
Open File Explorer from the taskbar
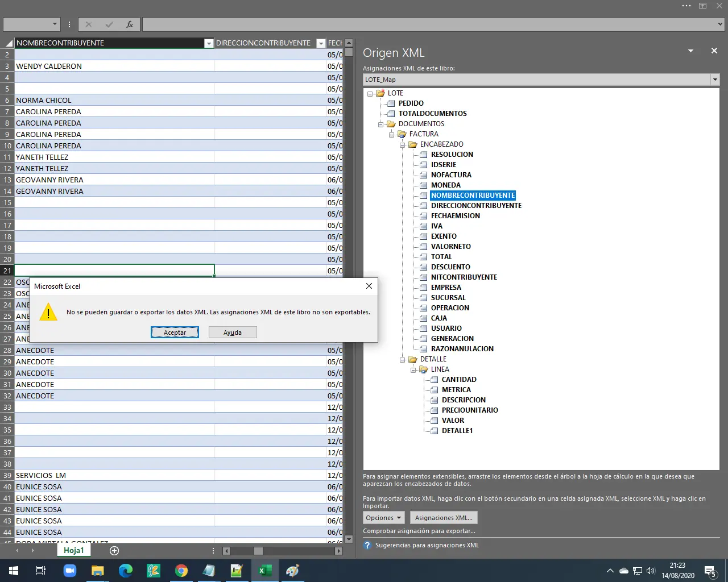[97, 571]
